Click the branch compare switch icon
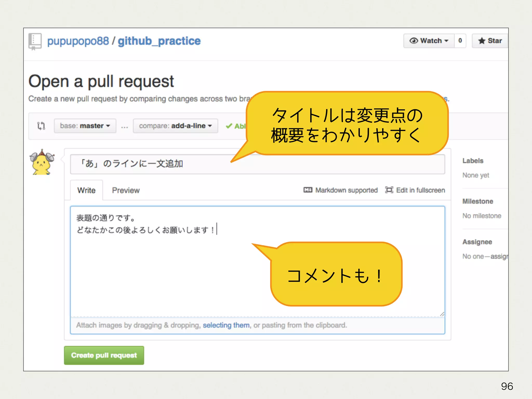This screenshot has height=399, width=532. [41, 126]
